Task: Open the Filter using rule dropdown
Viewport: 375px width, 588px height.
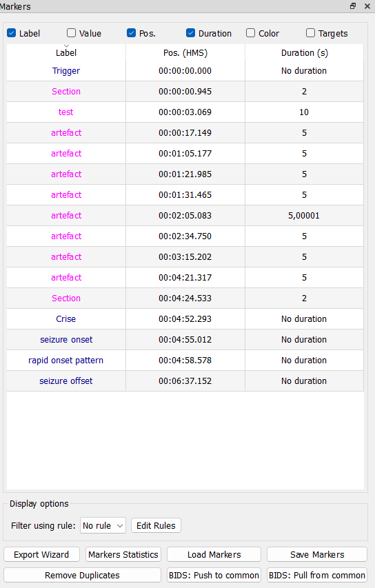Action: [103, 525]
